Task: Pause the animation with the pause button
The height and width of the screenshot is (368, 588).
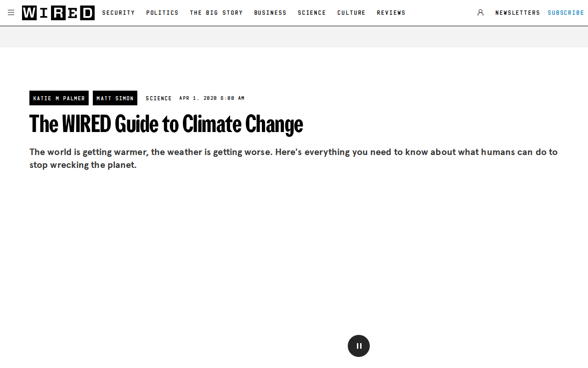Action: 359,346
